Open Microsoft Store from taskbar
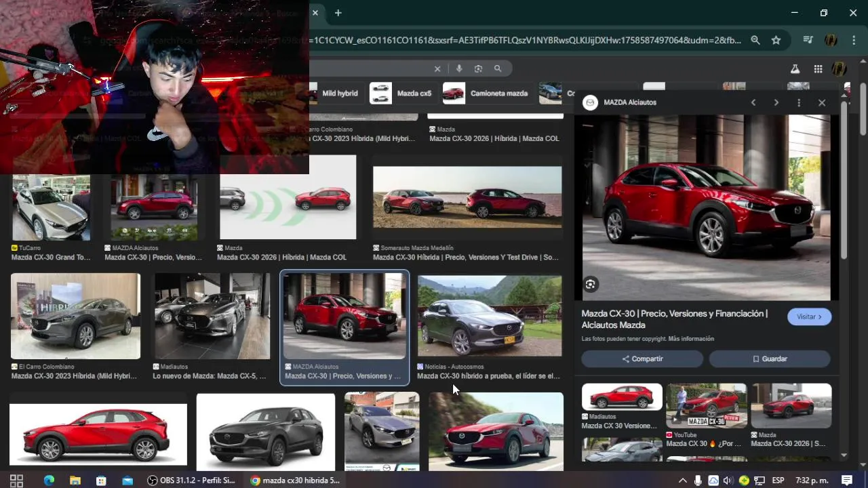 tap(101, 481)
